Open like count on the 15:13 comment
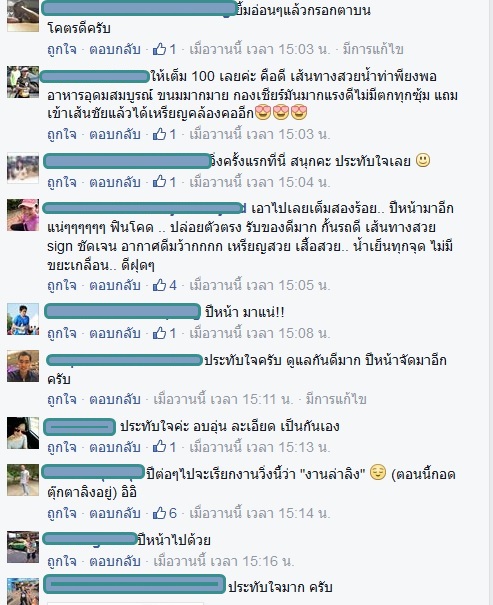 pos(165,447)
